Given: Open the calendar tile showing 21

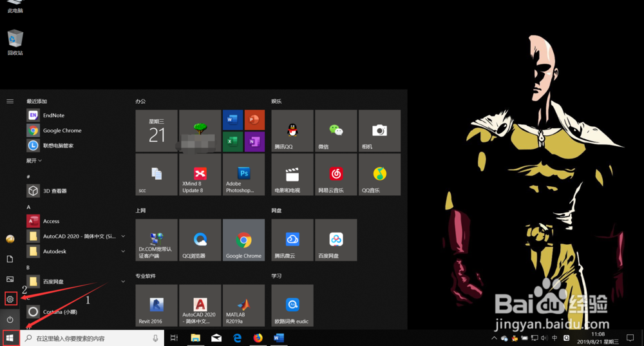Looking at the screenshot, I should click(x=156, y=131).
